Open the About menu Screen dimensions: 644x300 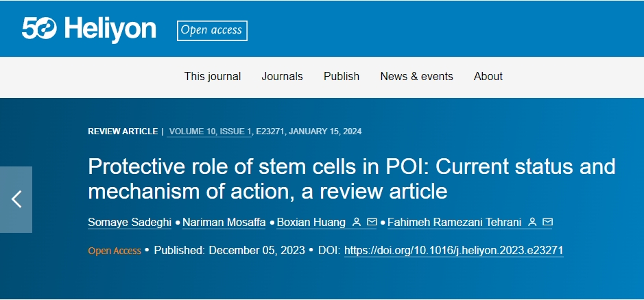click(488, 77)
